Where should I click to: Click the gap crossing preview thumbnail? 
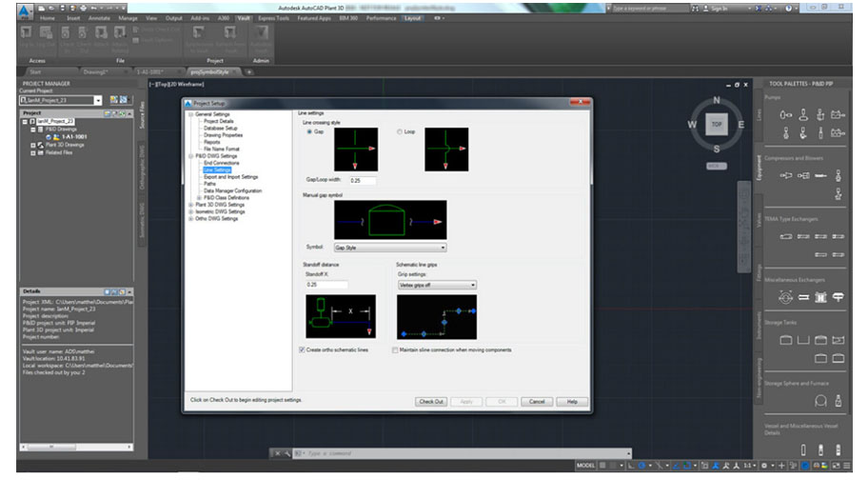(356, 150)
